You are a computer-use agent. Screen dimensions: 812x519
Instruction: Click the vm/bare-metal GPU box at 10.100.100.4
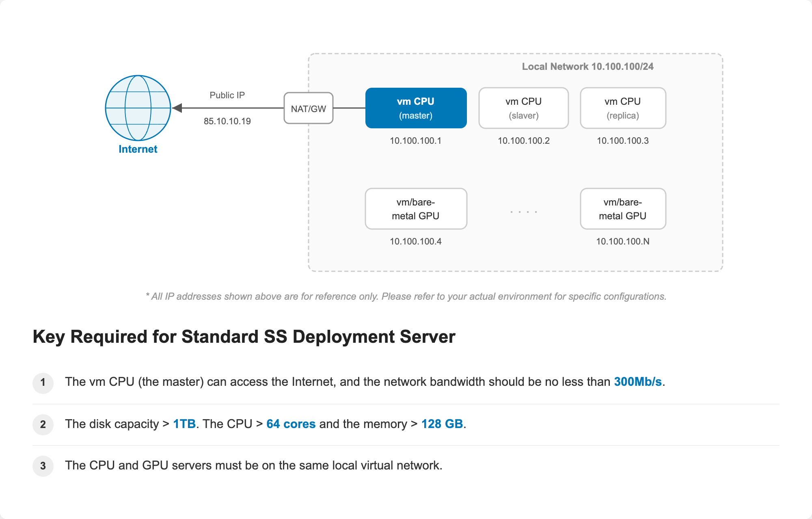click(416, 209)
